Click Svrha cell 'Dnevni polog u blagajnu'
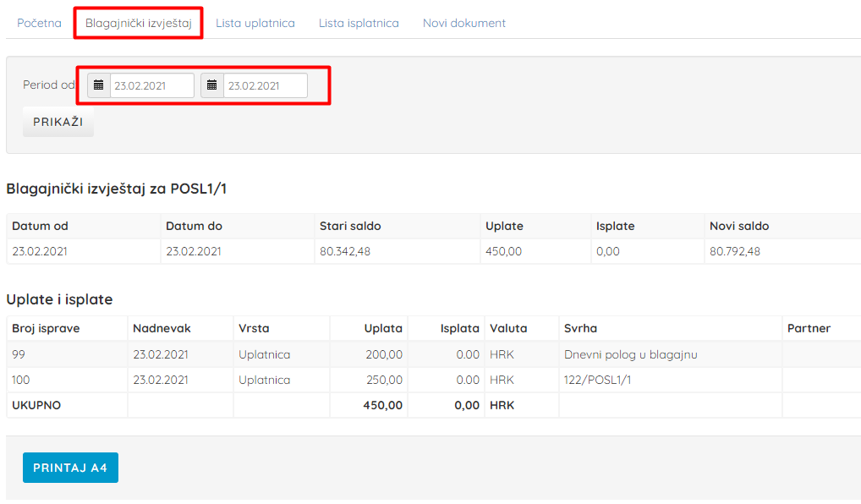The height and width of the screenshot is (504, 861). point(630,354)
